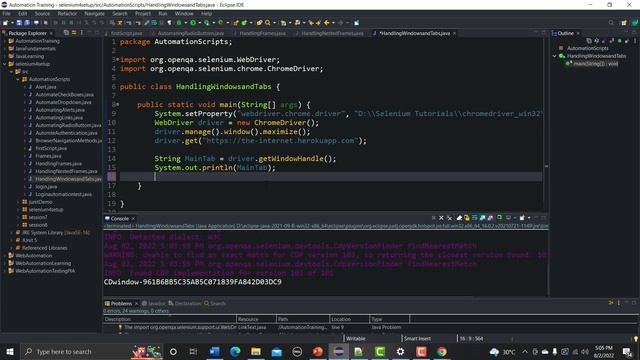Click the Save icon in toolbar
The image size is (640, 360).
(x=19, y=23)
